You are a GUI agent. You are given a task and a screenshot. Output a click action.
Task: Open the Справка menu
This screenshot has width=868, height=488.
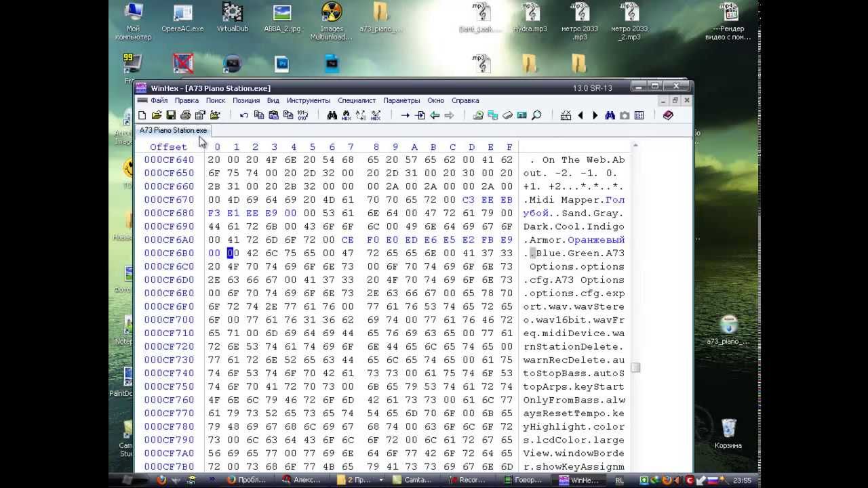465,100
